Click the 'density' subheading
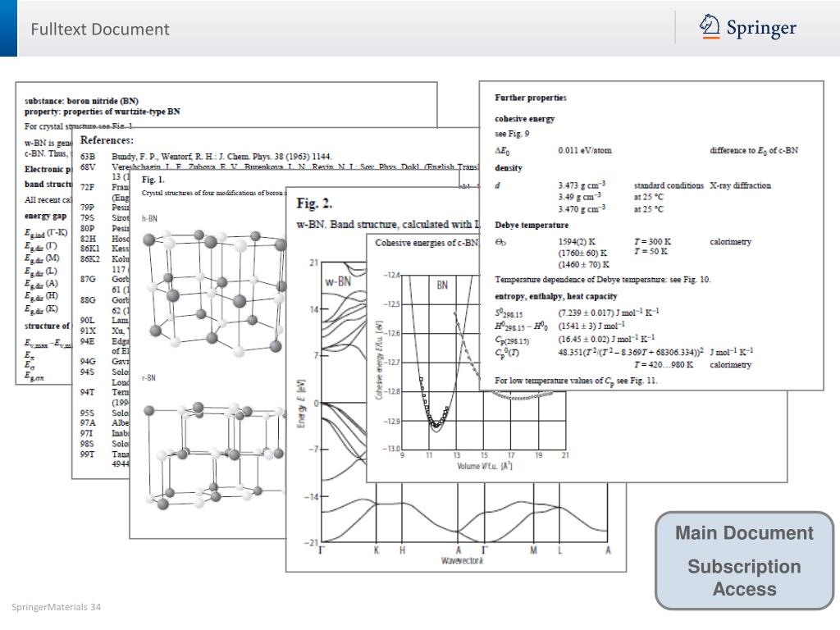Screen dimensions: 840x630 (x=509, y=167)
